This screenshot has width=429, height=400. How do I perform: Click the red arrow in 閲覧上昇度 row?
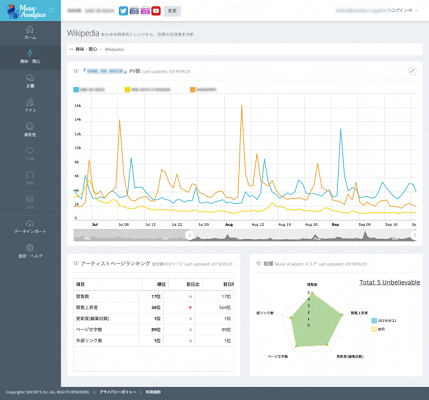(190, 307)
